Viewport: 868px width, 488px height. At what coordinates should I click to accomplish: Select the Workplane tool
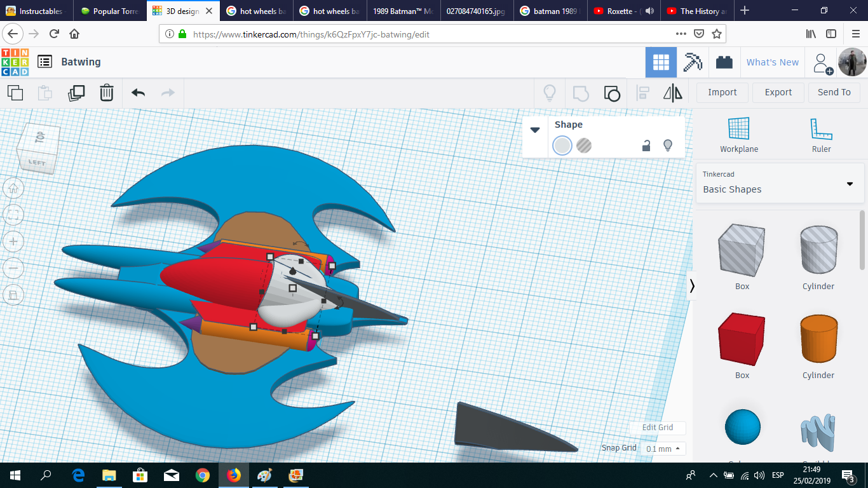point(739,135)
